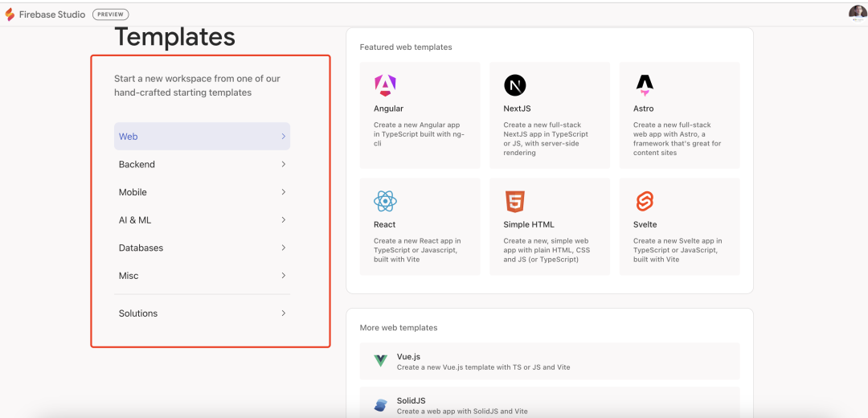Expand the Backend category chevron
Screen dimensions: 868x418
(284, 165)
